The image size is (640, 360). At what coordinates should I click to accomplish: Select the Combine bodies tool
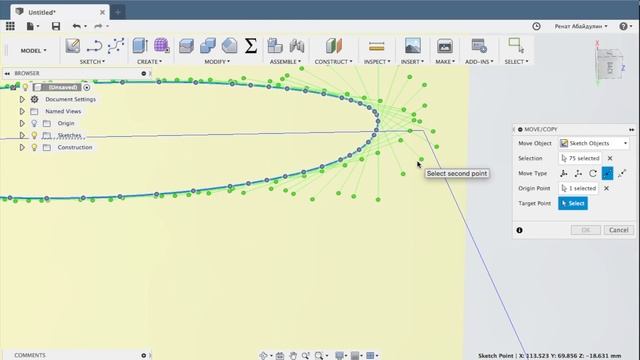pyautogui.click(x=208, y=46)
